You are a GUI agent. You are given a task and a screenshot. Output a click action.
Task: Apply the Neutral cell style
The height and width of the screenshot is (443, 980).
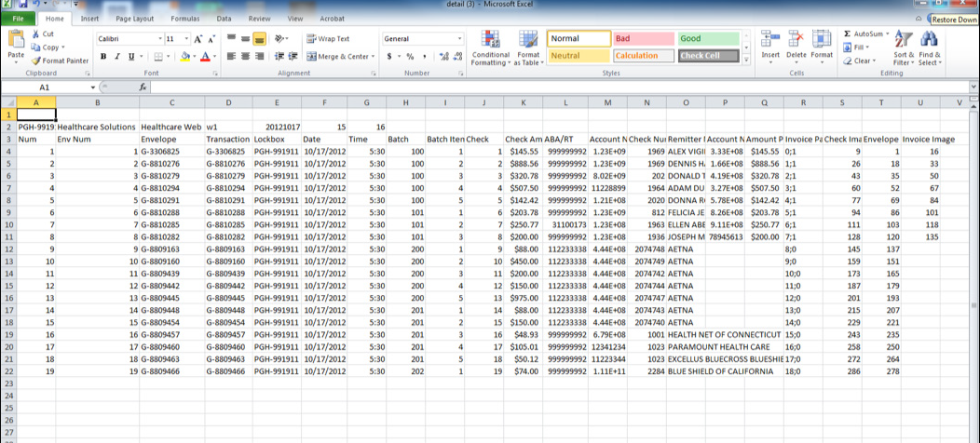[579, 56]
